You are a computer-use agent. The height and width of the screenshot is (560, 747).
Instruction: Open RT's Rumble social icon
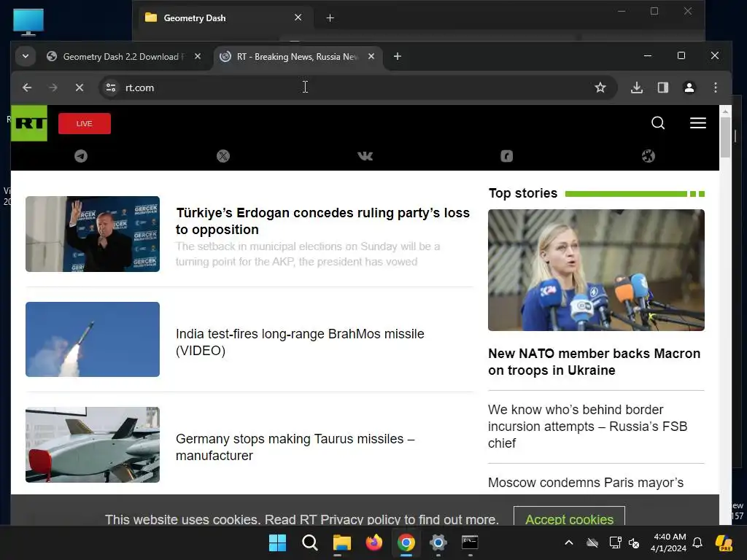pyautogui.click(x=506, y=156)
